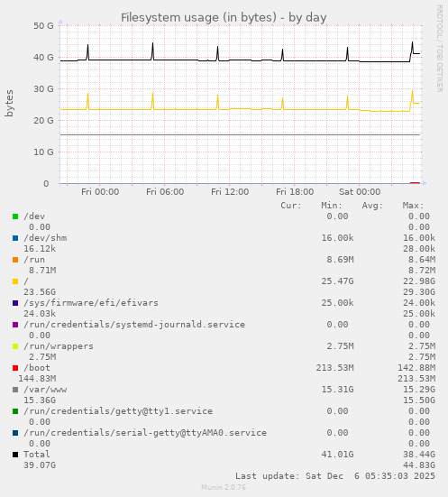448x497 pixels.
Task: Click the '28.00k' value for /dev/shm
Action: [419, 249]
